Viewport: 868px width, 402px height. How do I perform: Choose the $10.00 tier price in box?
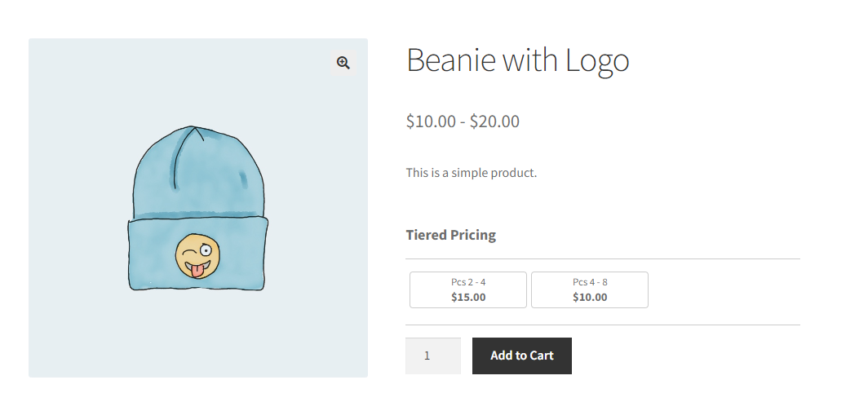pos(590,297)
